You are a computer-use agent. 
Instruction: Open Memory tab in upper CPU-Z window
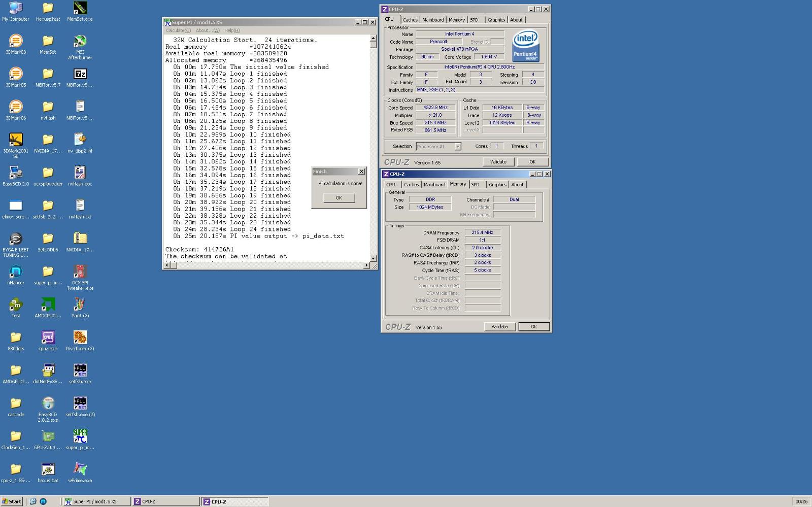(456, 20)
